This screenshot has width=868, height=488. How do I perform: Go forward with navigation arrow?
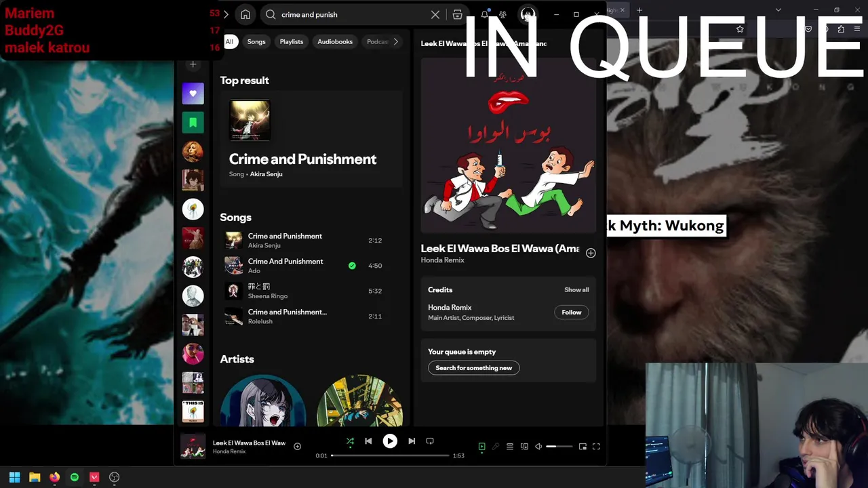pos(226,14)
